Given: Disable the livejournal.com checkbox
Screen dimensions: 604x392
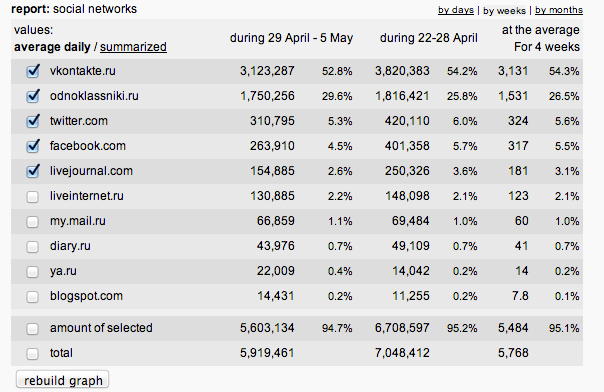Looking at the screenshot, I should click(33, 171).
